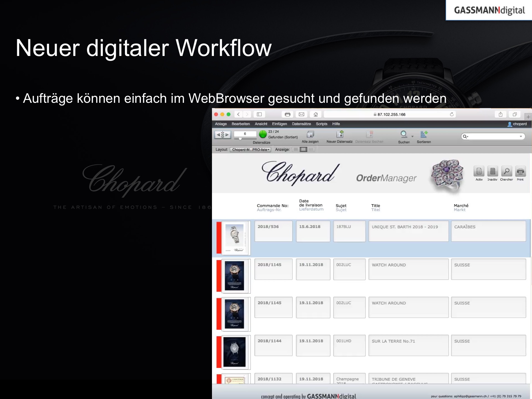Image resolution: width=532 pixels, height=399 pixels.
Task: Select order number 2018/1144 cell
Action: [273, 346]
